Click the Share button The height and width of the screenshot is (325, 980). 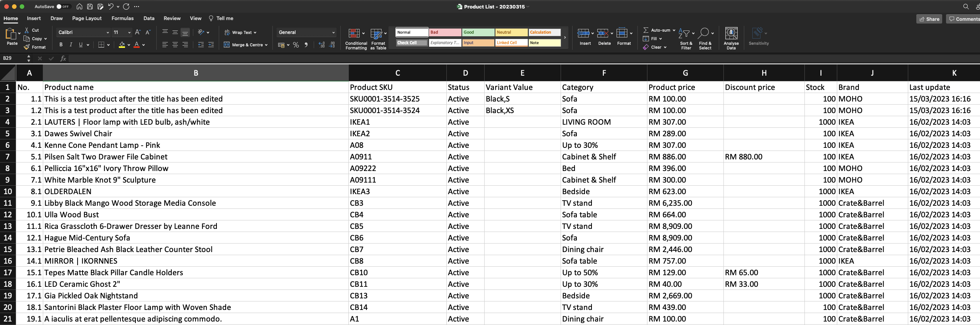pyautogui.click(x=929, y=19)
